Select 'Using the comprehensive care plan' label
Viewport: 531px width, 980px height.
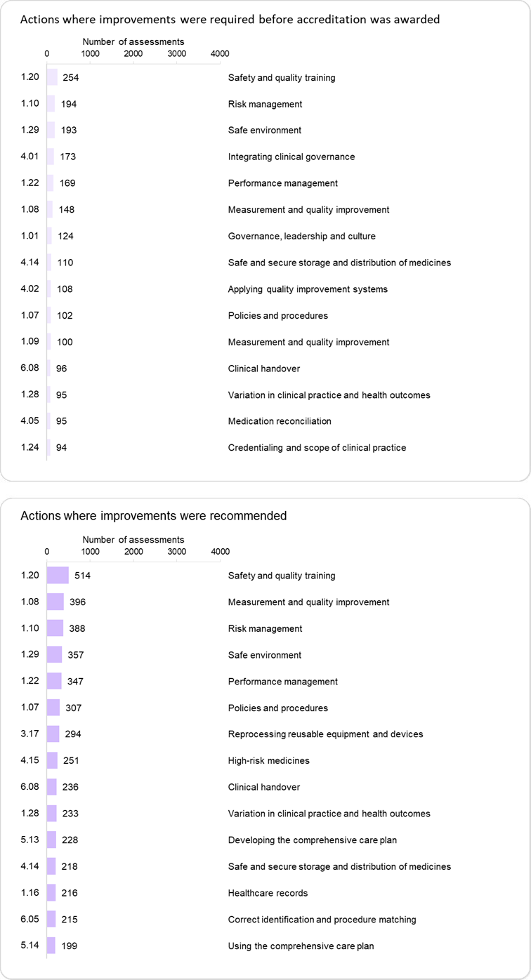pos(301,946)
